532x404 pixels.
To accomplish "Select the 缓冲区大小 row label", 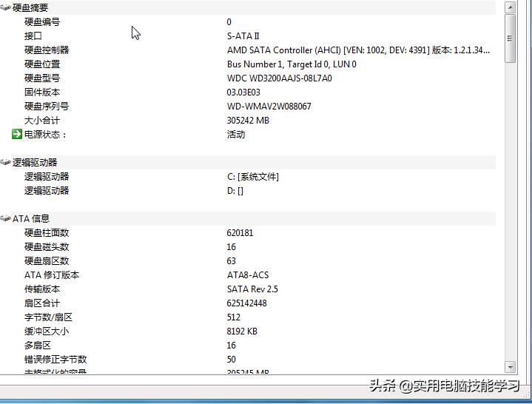I will (x=47, y=331).
